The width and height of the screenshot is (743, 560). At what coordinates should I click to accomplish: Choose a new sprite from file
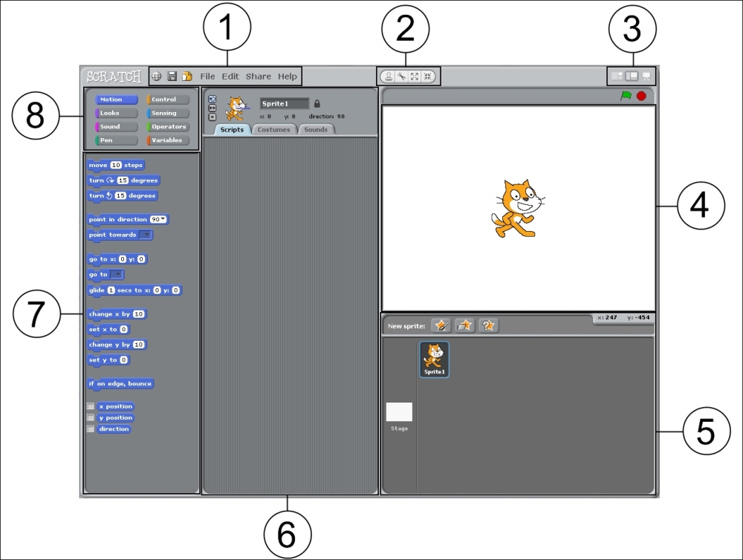click(465, 325)
